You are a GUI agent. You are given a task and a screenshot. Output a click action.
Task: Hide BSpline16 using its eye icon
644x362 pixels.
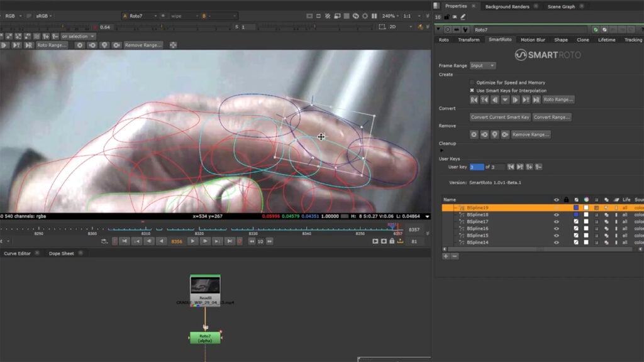pyautogui.click(x=557, y=229)
